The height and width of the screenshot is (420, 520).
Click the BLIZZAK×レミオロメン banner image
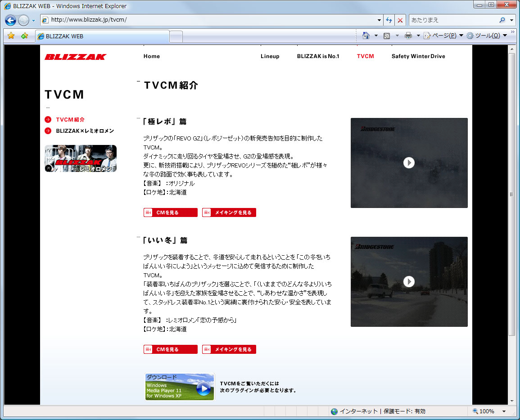click(x=81, y=158)
